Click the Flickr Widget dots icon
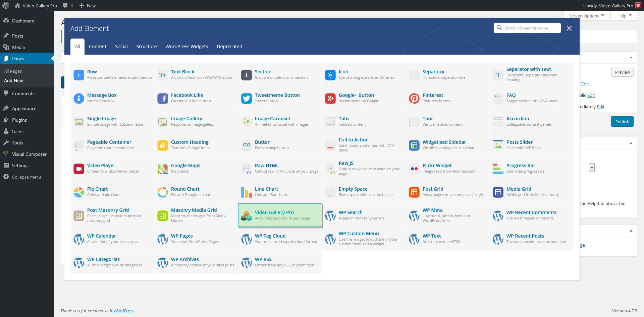This screenshot has width=644, height=317. [414, 169]
